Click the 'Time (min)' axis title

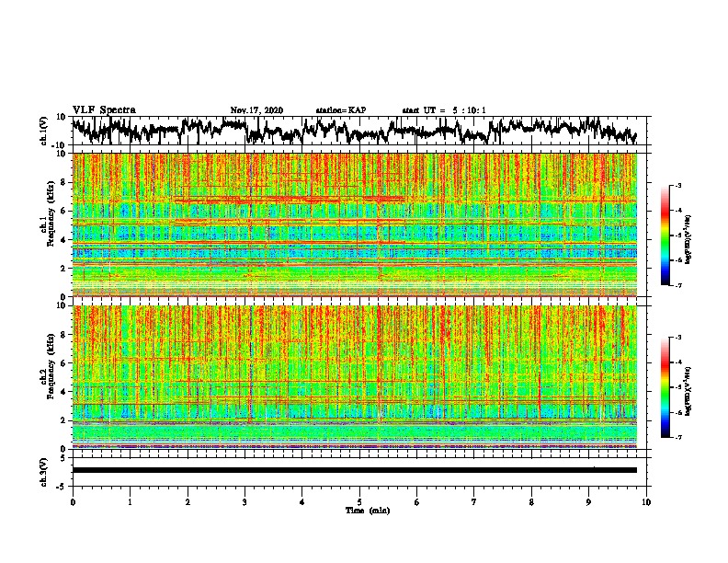(368, 511)
